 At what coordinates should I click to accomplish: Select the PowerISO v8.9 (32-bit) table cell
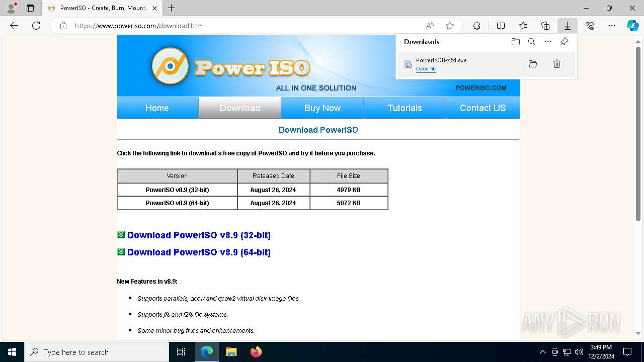[177, 190]
